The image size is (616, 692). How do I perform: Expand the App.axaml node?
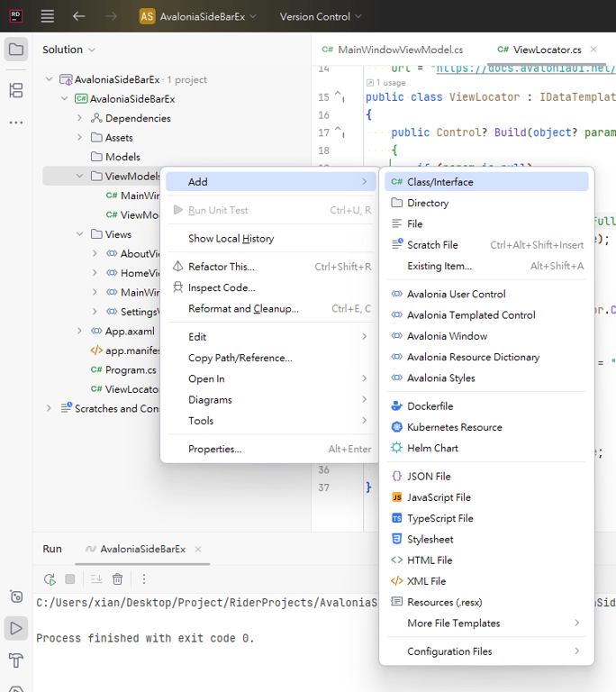pos(79,331)
